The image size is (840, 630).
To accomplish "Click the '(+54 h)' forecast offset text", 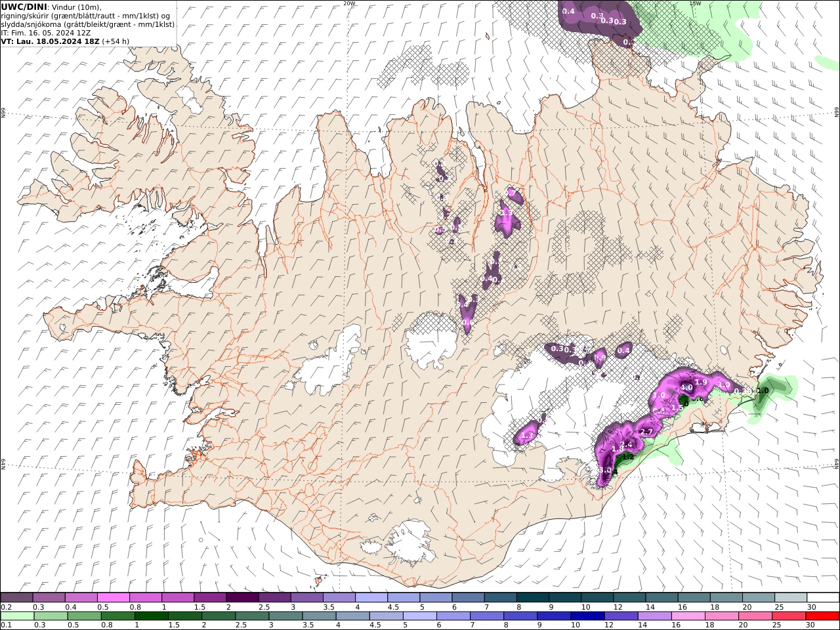I will click(115, 41).
